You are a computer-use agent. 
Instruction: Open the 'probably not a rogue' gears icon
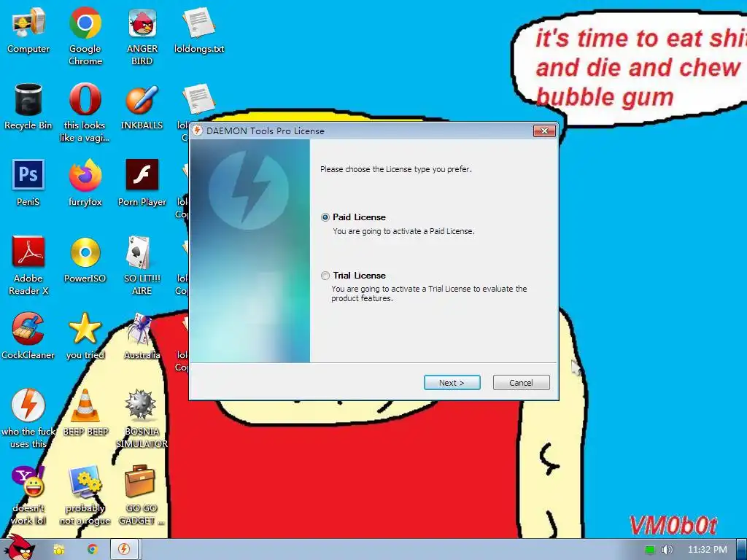click(x=85, y=481)
